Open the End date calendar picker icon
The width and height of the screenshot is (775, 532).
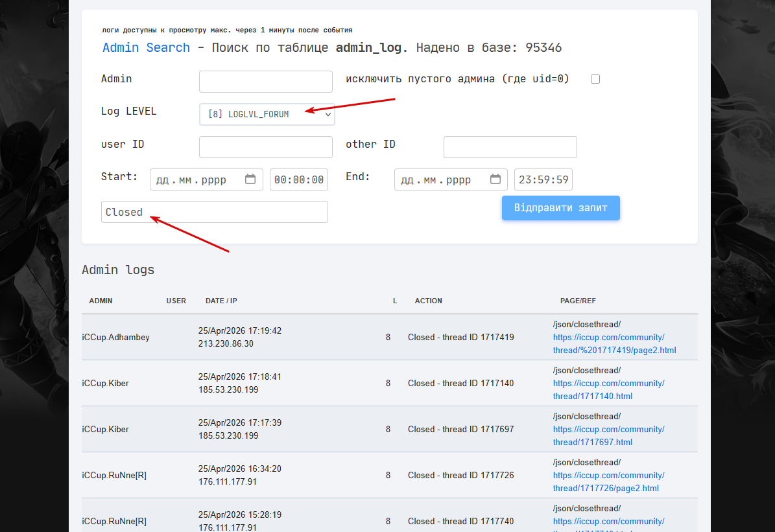pyautogui.click(x=495, y=179)
